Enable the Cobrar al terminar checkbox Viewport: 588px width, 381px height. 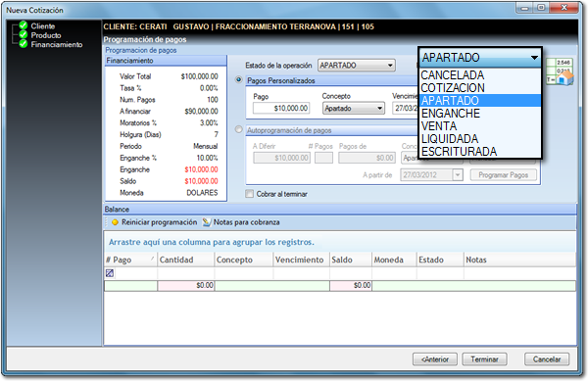[249, 194]
